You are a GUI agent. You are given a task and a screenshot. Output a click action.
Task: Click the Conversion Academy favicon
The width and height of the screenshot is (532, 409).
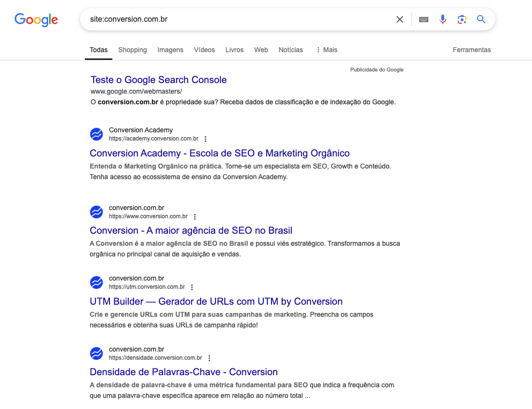(96, 134)
